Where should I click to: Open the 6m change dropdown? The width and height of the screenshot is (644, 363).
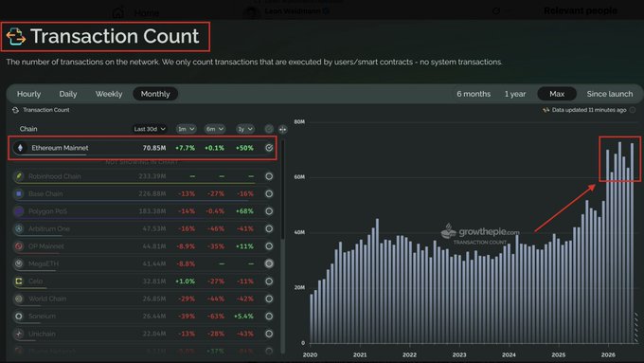point(215,129)
